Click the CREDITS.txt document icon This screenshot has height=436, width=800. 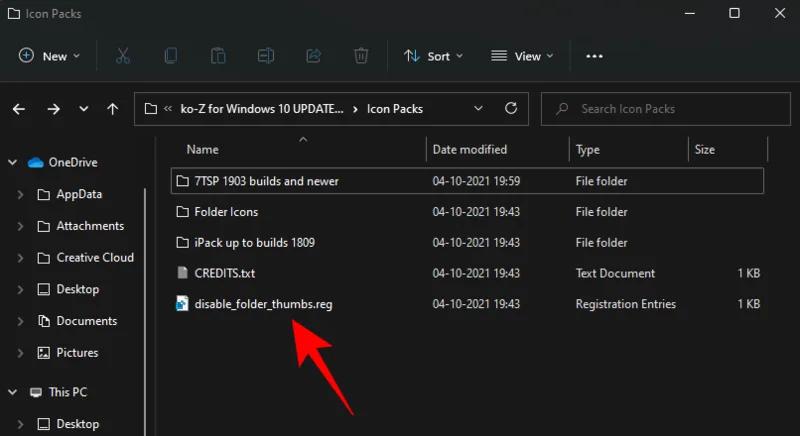[x=182, y=273]
